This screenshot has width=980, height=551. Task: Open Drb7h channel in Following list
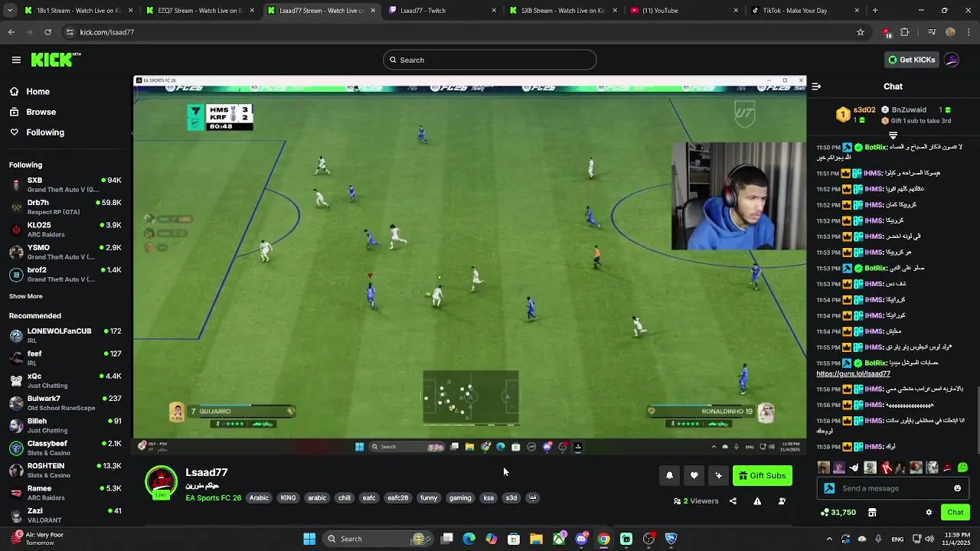coord(65,207)
